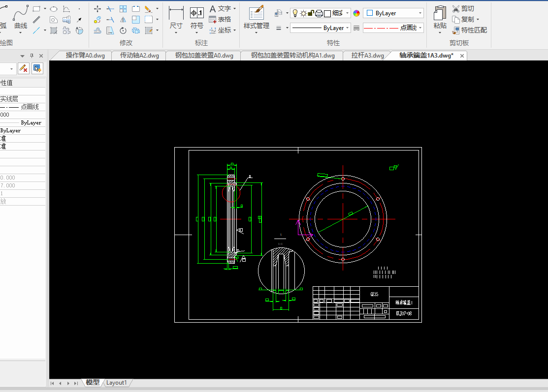Select the rectangle drawing tool
The image size is (548, 392).
[36, 9]
